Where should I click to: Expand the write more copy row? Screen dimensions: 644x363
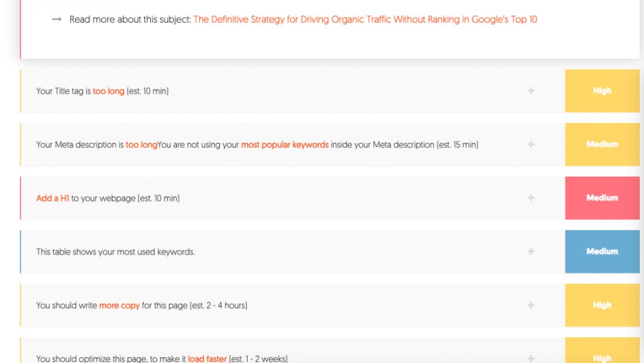pos(531,305)
